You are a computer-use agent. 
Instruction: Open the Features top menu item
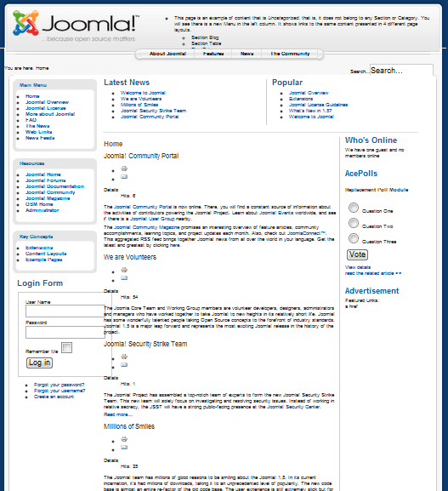(x=213, y=54)
